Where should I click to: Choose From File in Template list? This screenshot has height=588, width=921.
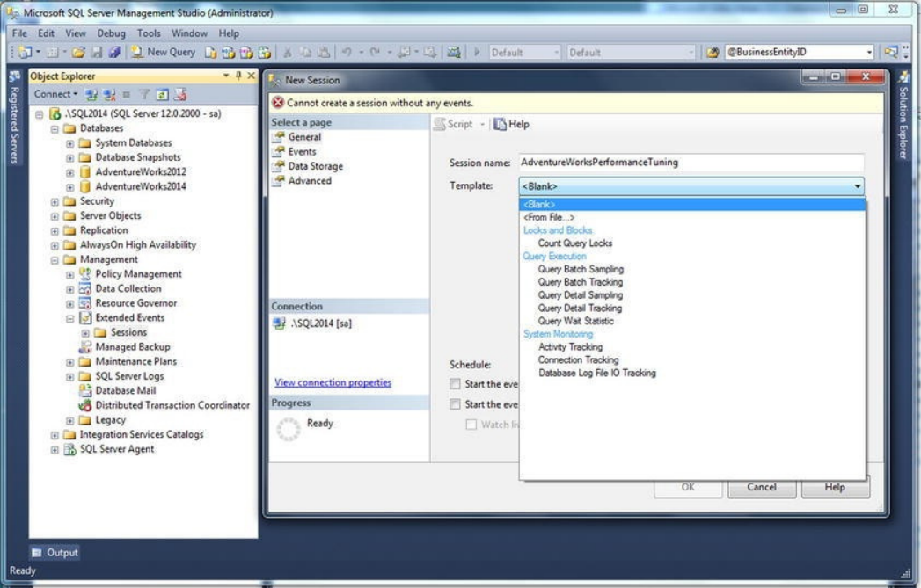tap(692, 217)
